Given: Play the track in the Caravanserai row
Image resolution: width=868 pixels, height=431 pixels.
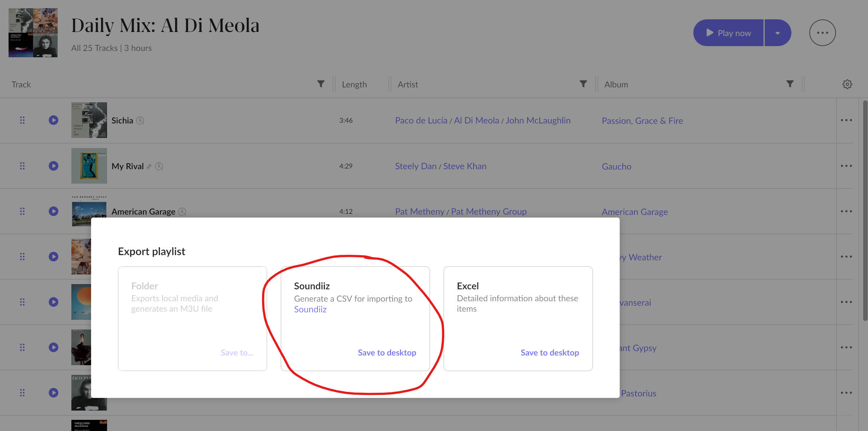Looking at the screenshot, I should click(54, 302).
